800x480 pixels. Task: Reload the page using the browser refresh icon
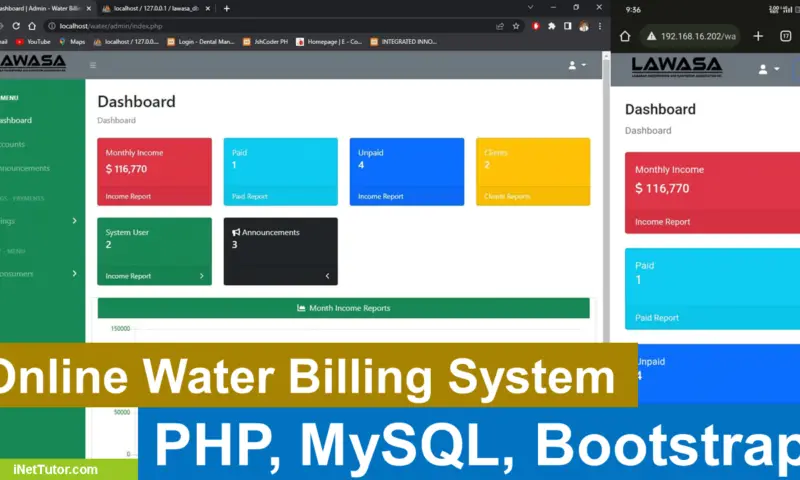31,25
